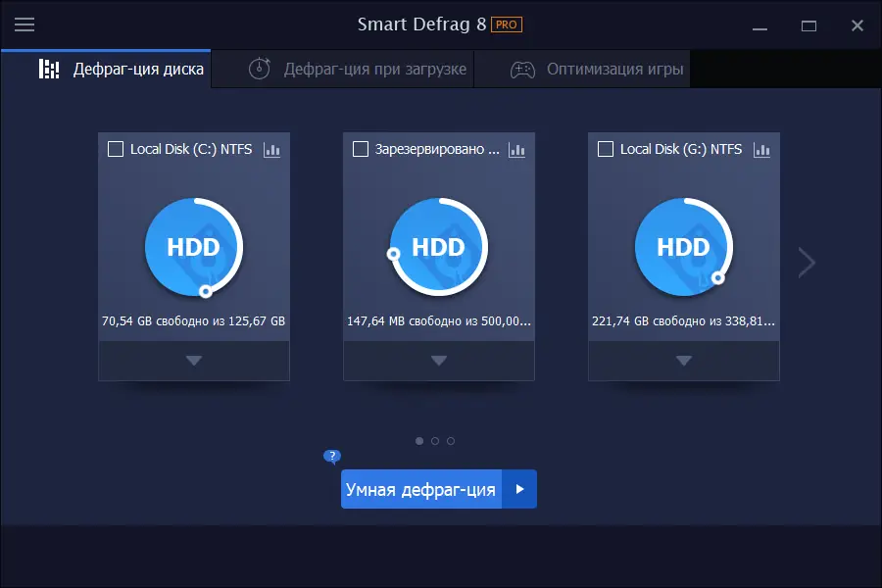
Task: Click the HDD ring on Зарезервировано drive
Action: 438,247
